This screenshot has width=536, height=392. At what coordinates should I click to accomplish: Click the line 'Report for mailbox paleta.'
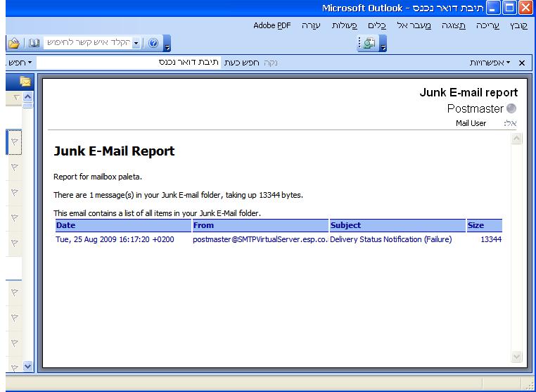point(98,177)
